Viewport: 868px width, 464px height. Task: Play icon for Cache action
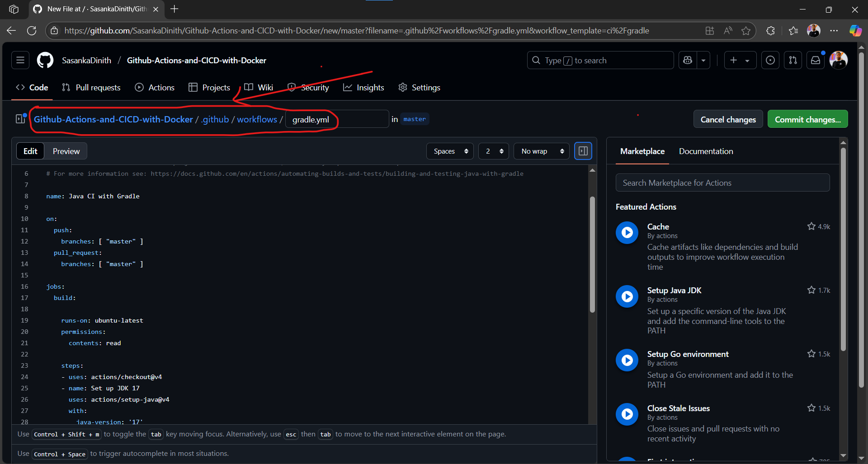(627, 232)
